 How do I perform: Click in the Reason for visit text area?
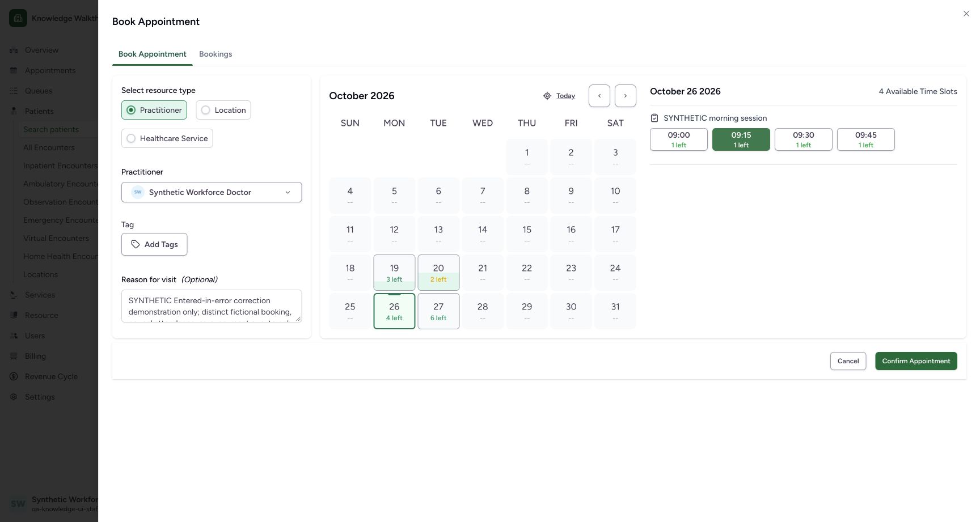[212, 306]
